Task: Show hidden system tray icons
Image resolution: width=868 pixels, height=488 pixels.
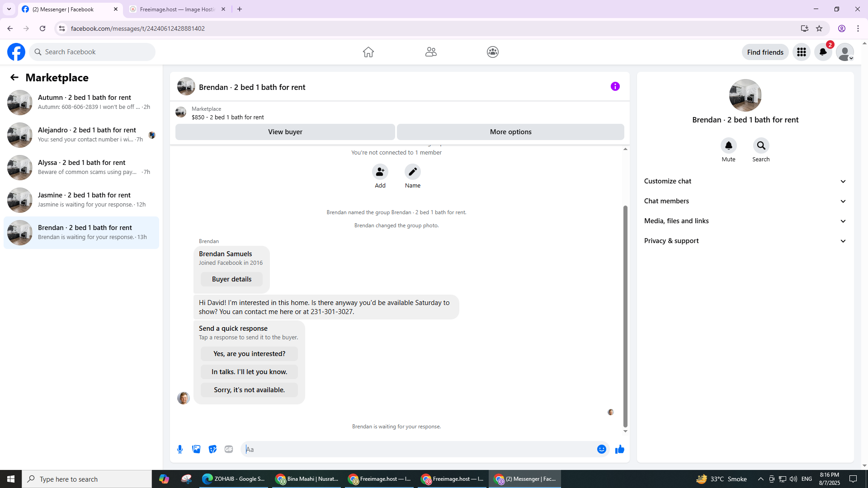Action: 760,479
